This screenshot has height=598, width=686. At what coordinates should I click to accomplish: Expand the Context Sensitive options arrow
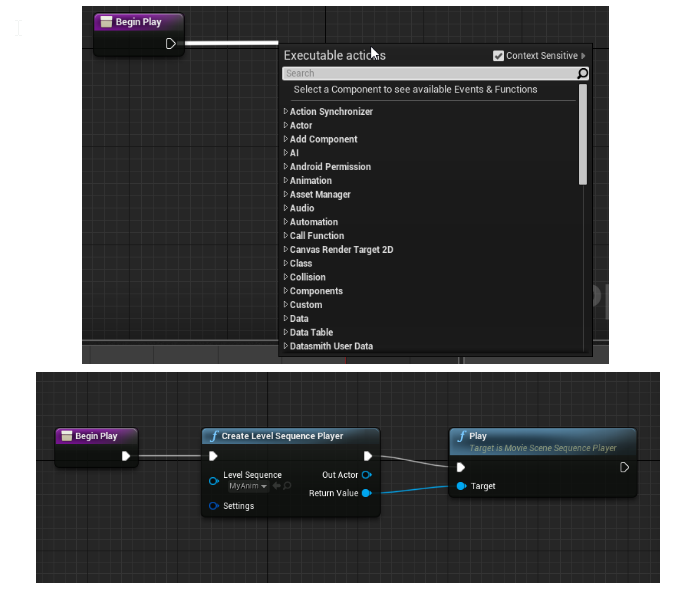pyautogui.click(x=584, y=56)
